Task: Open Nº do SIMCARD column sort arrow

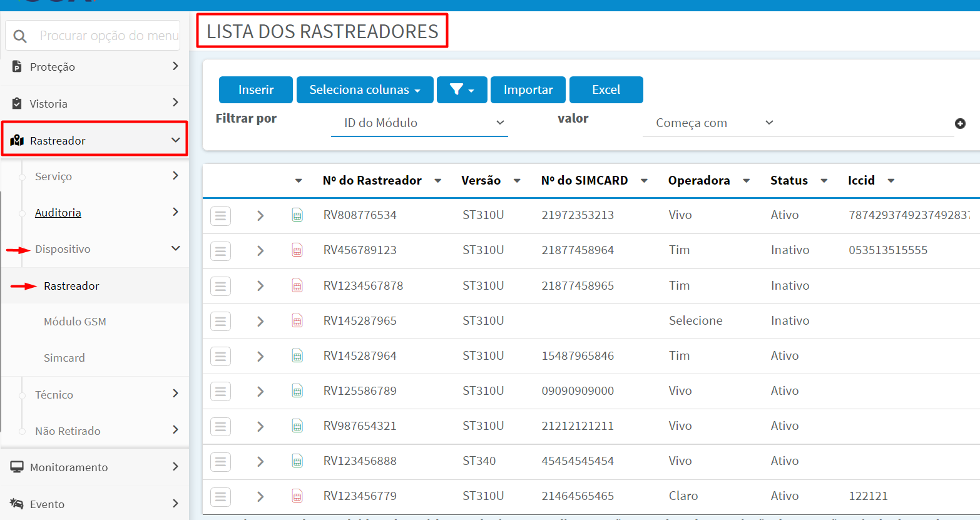Action: (x=644, y=181)
